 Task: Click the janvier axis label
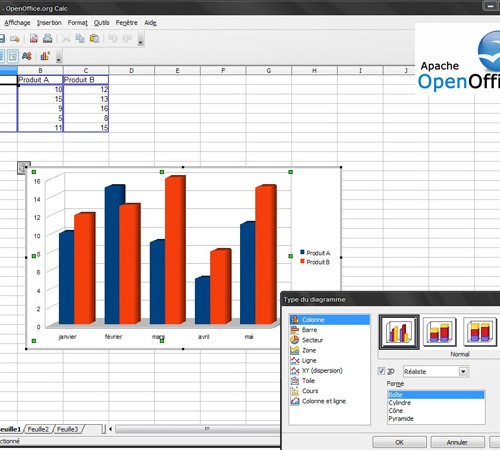coord(68,337)
